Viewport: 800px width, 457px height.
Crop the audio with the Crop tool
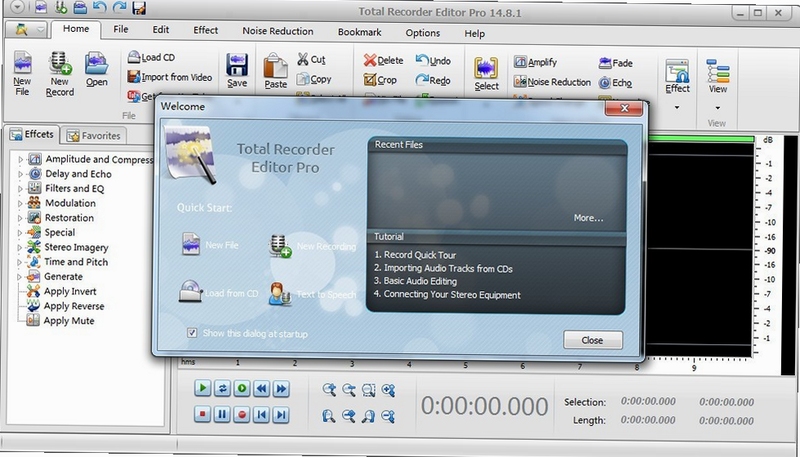tap(380, 80)
